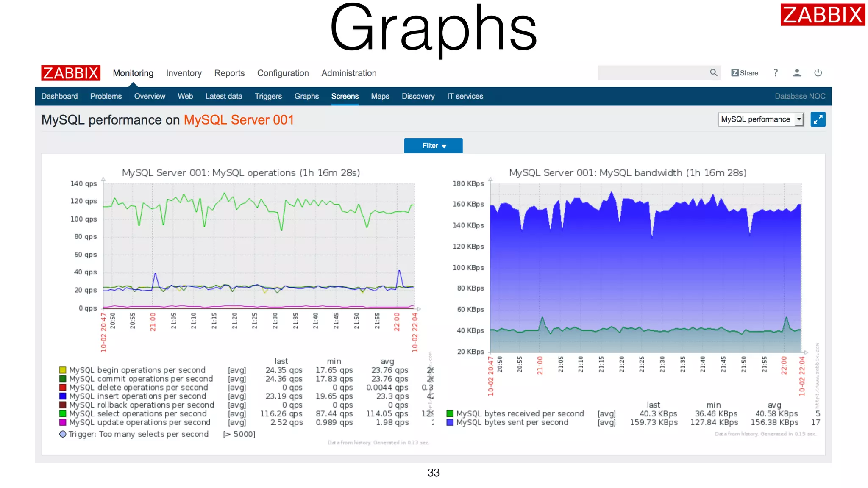Click 'MySQL delete operations per second' legend text
The image size is (868, 488).
coord(139,387)
